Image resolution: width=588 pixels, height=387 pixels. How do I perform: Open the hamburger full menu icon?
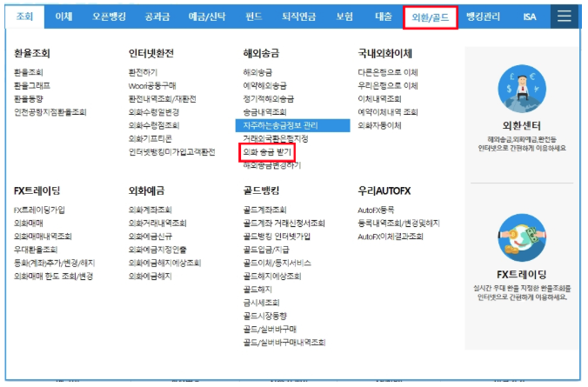pyautogui.click(x=564, y=17)
